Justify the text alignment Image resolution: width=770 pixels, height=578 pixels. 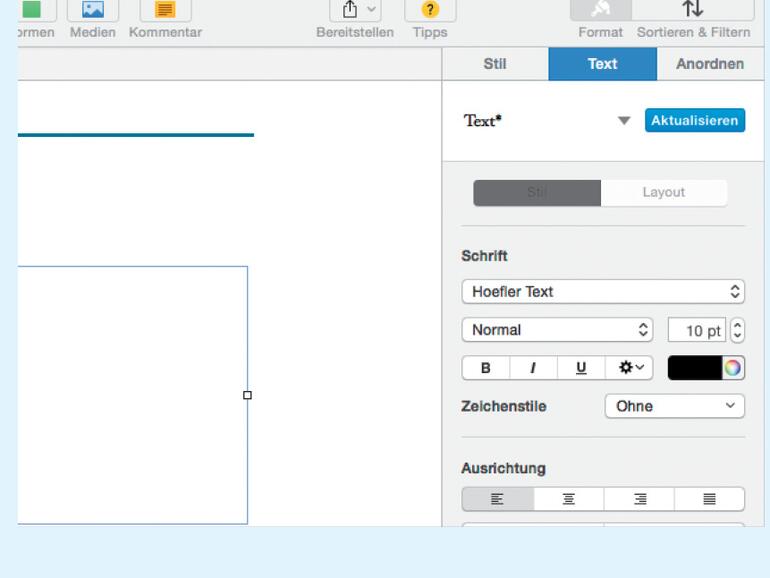tap(710, 499)
